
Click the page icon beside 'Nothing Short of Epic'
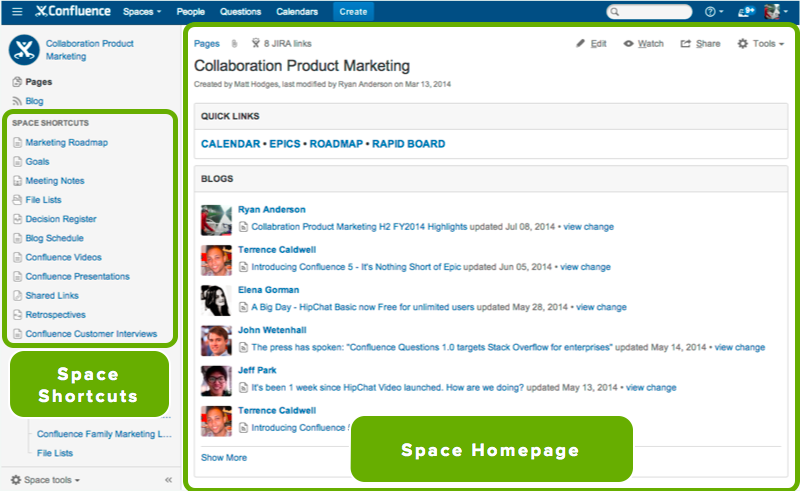[243, 267]
